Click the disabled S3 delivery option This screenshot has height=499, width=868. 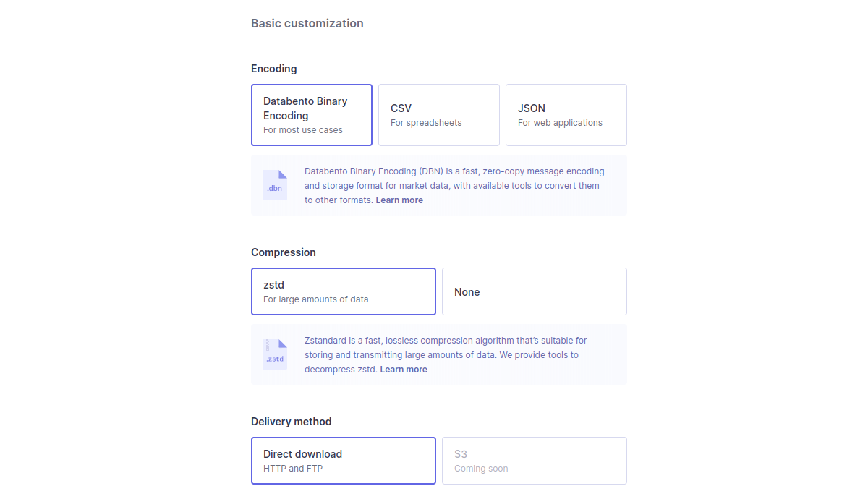[x=535, y=461]
